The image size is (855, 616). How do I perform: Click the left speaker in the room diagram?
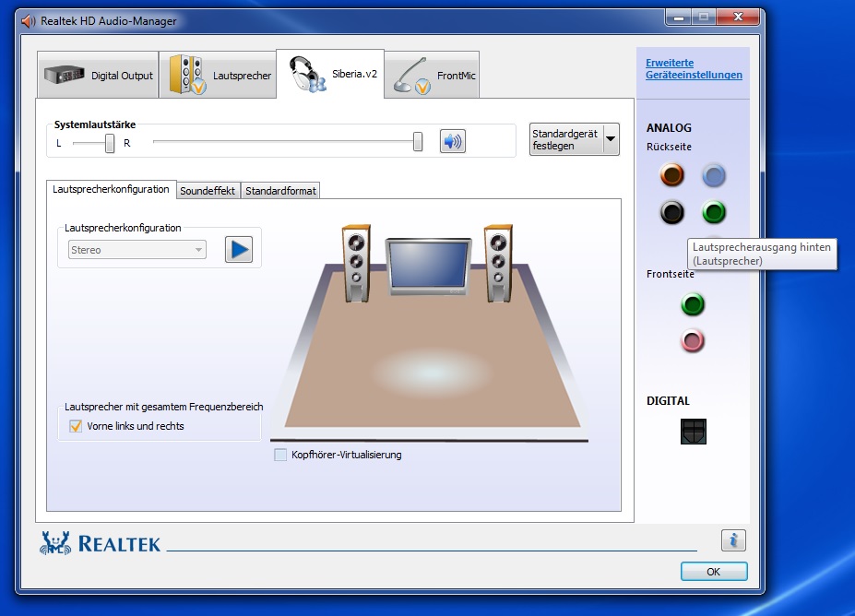(x=356, y=263)
